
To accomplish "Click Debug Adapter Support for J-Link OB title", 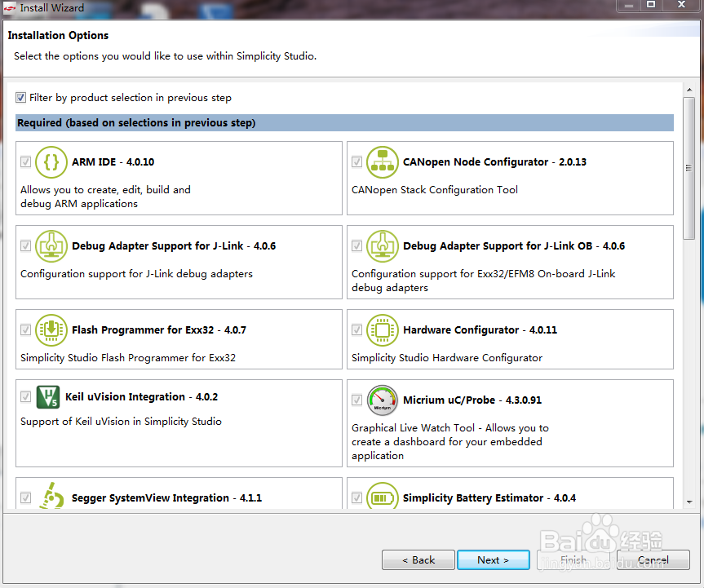I will (x=514, y=246).
